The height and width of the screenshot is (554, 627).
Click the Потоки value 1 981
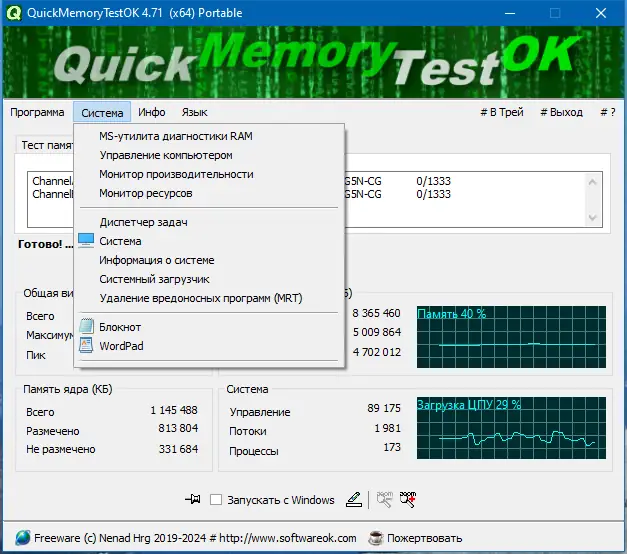[x=387, y=428]
